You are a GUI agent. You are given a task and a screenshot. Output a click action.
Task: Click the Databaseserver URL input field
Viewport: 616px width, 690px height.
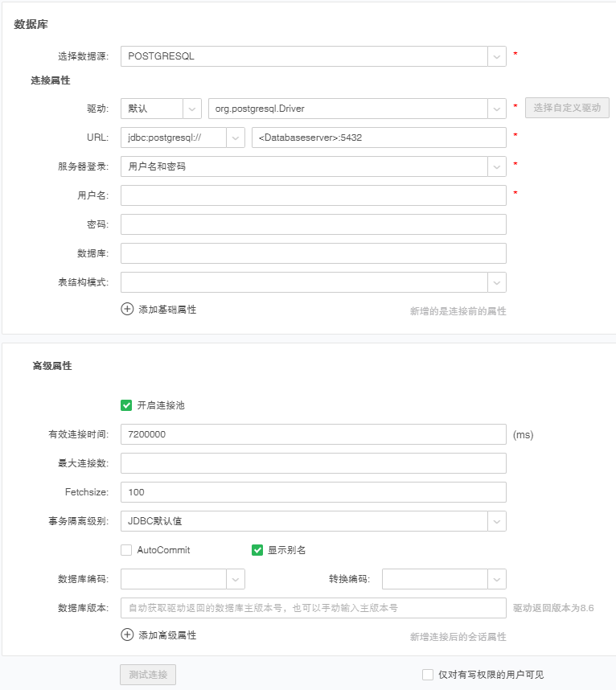[379, 138]
